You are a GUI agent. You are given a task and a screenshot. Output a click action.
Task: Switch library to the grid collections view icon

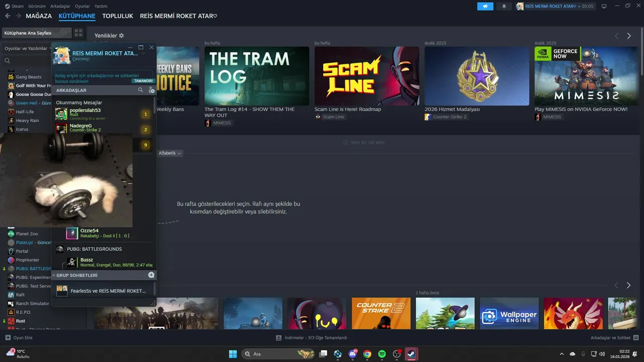coord(78,33)
